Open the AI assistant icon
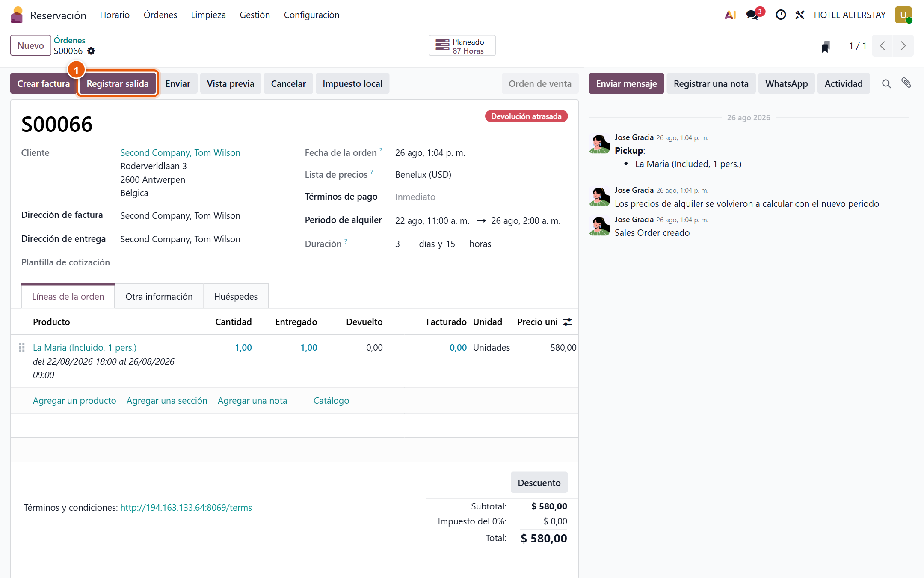This screenshot has width=924, height=578. click(x=730, y=15)
